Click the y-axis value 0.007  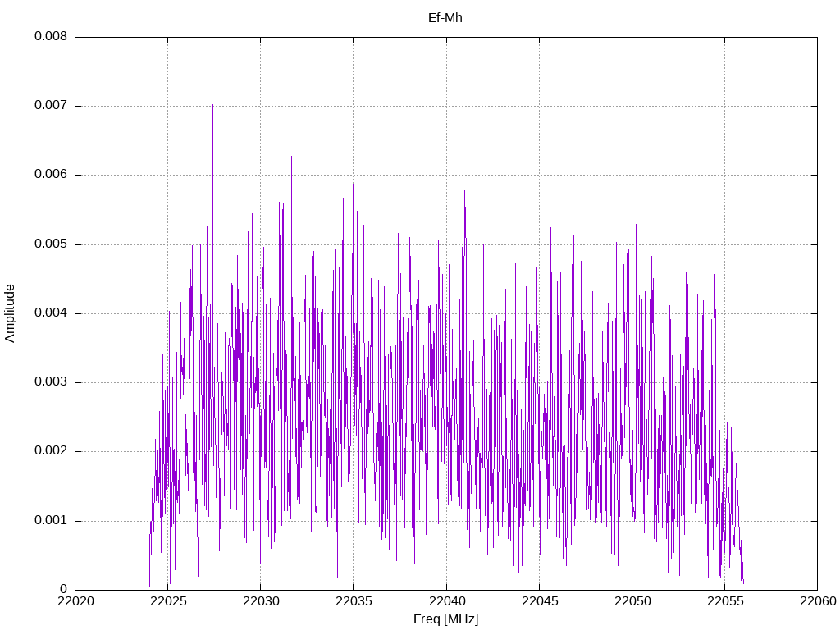pyautogui.click(x=51, y=106)
